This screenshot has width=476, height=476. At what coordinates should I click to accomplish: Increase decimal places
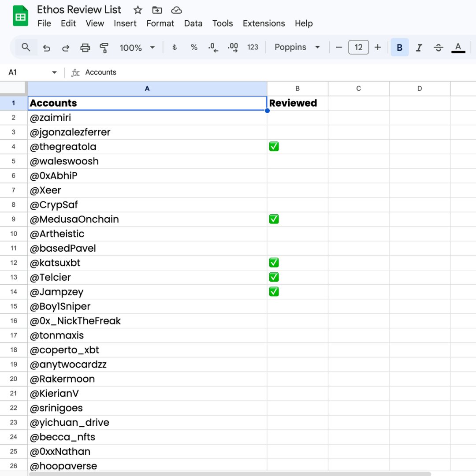tap(233, 47)
